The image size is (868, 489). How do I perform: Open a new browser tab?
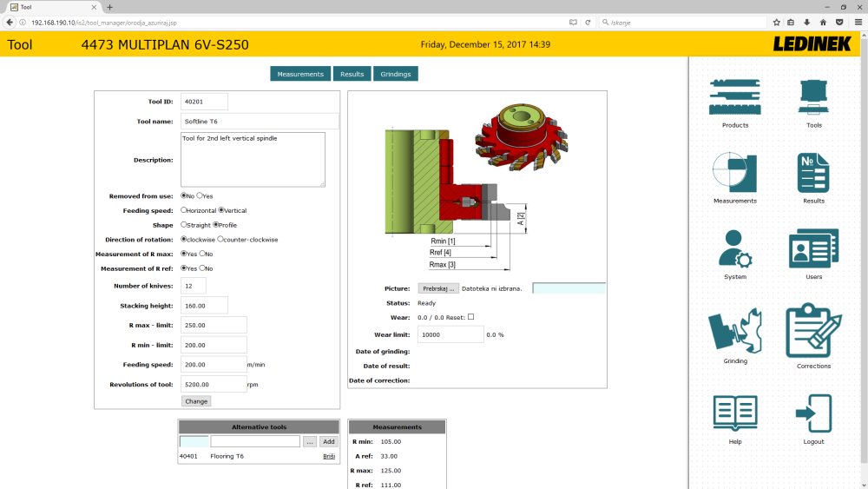(x=109, y=7)
